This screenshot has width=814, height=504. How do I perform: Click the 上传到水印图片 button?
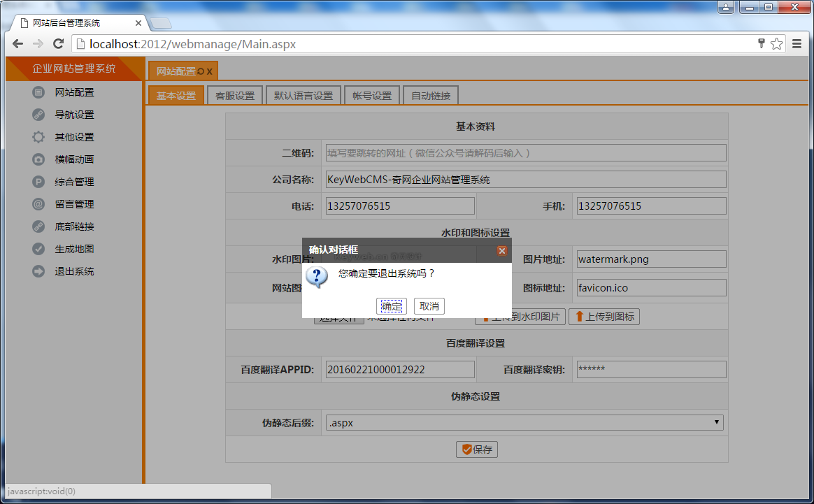coord(520,317)
